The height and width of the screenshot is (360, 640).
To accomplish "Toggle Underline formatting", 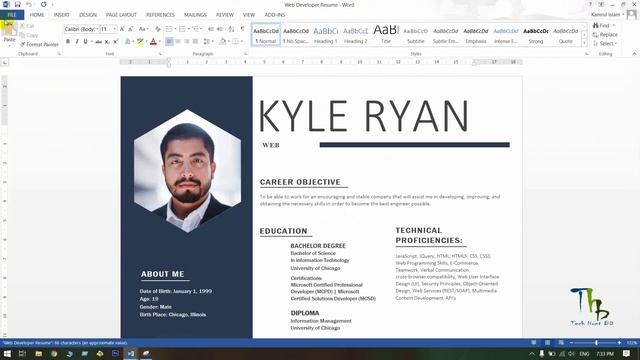I will point(85,42).
